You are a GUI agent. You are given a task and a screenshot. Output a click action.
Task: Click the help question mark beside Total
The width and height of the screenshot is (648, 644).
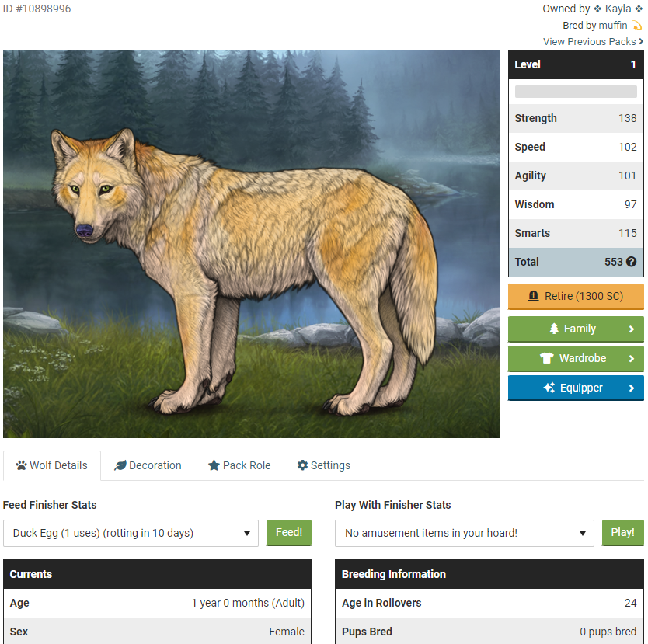coord(631,262)
